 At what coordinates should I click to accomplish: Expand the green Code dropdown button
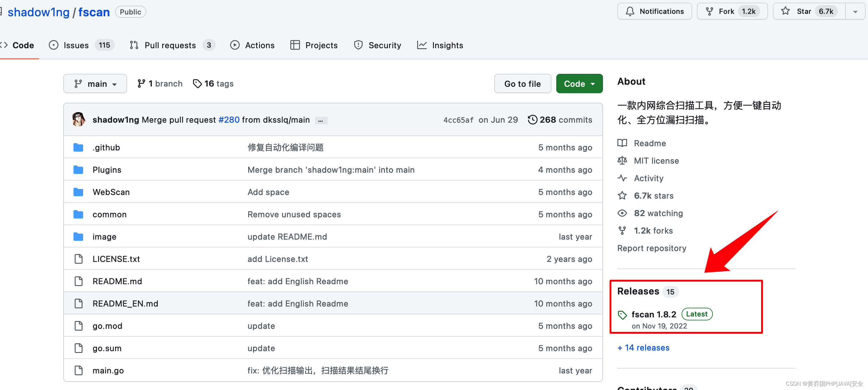pos(579,83)
